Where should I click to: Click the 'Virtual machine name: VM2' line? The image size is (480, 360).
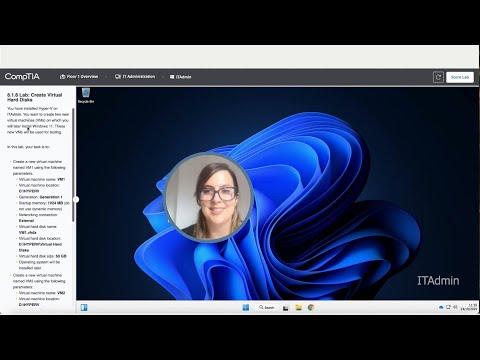(x=42, y=293)
